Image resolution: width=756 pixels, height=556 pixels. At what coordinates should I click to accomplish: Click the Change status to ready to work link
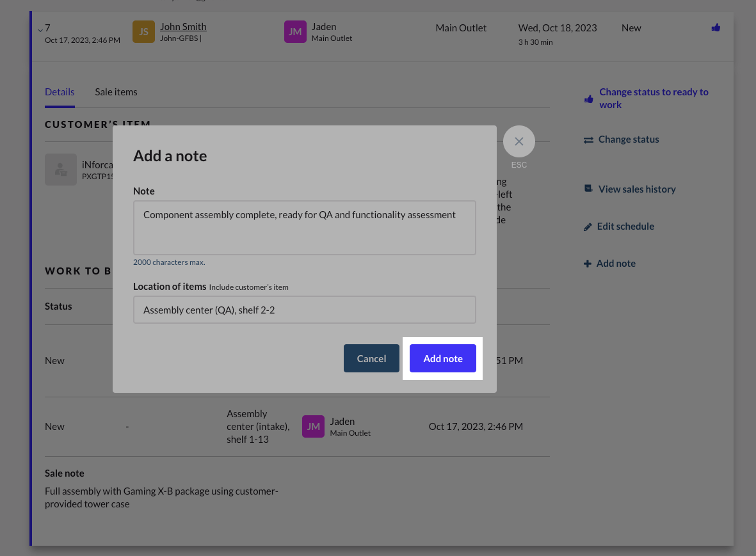pyautogui.click(x=654, y=99)
